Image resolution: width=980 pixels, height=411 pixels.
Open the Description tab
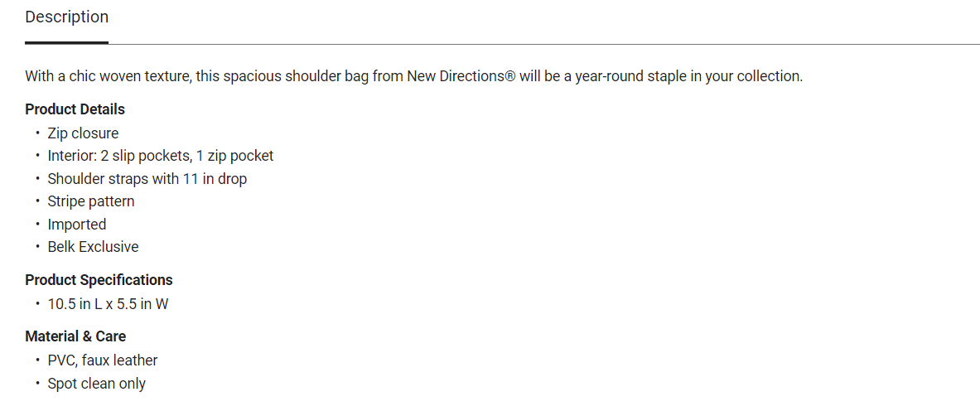coord(66,17)
